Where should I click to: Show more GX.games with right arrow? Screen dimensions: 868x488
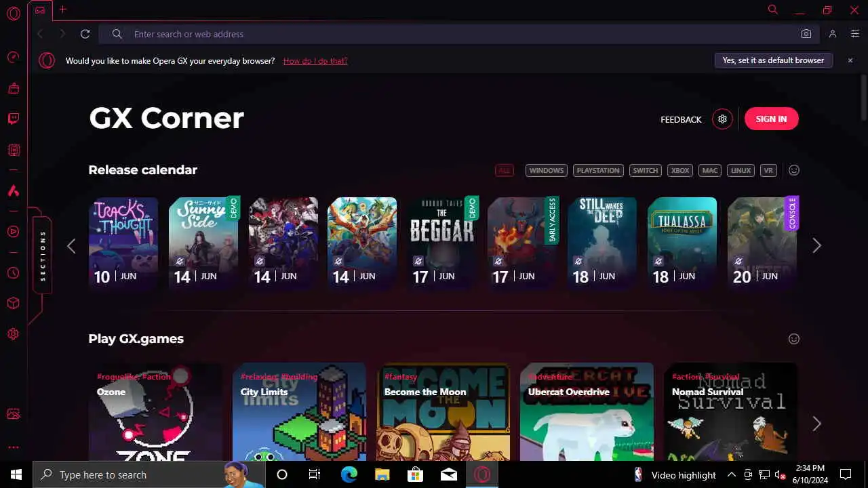pyautogui.click(x=816, y=424)
